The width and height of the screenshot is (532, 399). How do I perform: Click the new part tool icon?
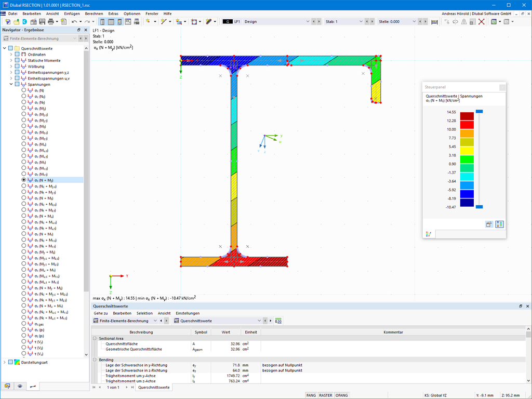179,22
